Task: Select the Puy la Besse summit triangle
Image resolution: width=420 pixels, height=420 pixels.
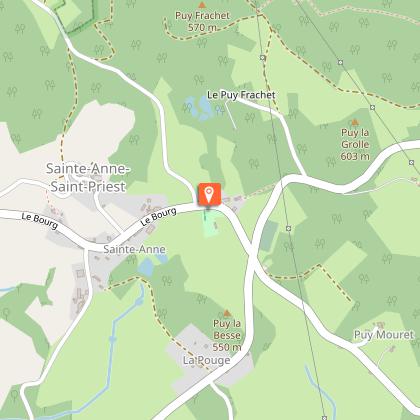Action: [x=227, y=313]
